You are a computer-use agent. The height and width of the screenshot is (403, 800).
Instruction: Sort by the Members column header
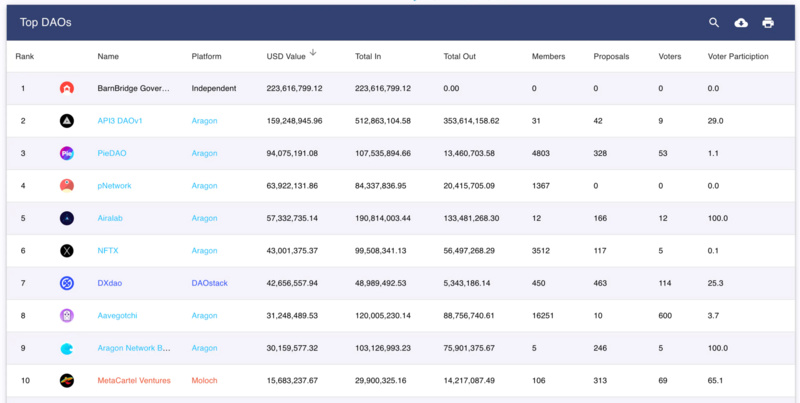click(548, 56)
